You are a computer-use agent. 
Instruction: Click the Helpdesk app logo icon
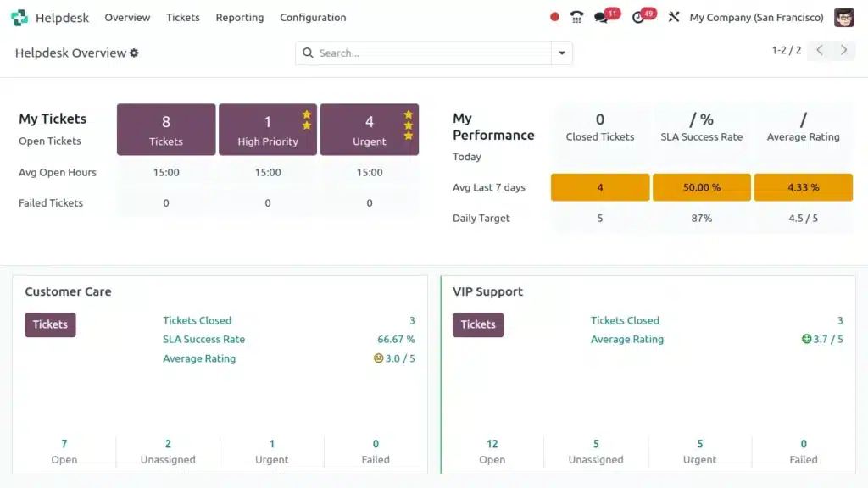(19, 17)
